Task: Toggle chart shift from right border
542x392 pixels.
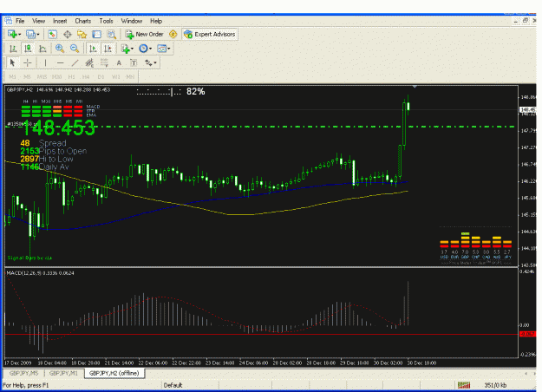Action: tap(108, 49)
